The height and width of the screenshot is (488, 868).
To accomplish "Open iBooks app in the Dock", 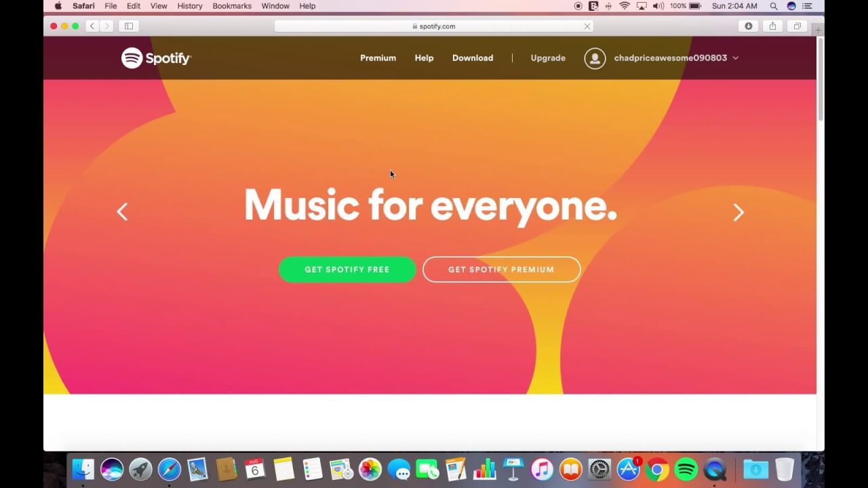I will click(x=571, y=469).
